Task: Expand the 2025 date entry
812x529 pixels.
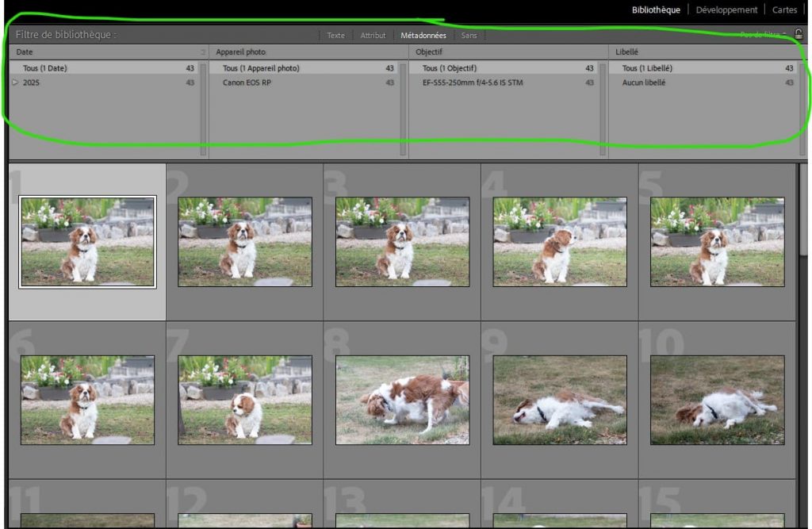Action: coord(15,82)
